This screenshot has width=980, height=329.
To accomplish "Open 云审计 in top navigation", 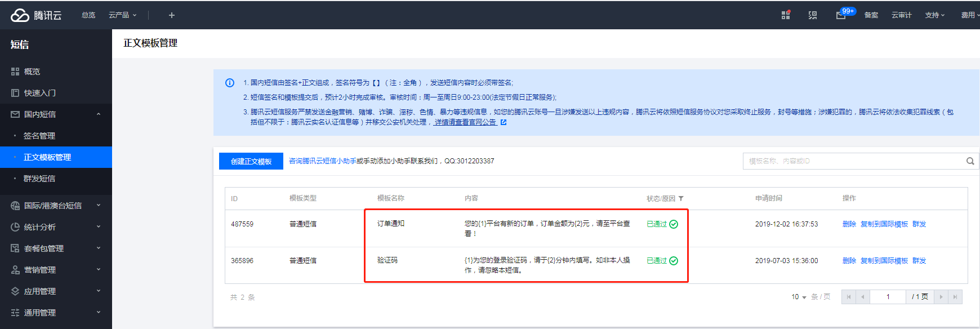I will click(x=901, y=15).
